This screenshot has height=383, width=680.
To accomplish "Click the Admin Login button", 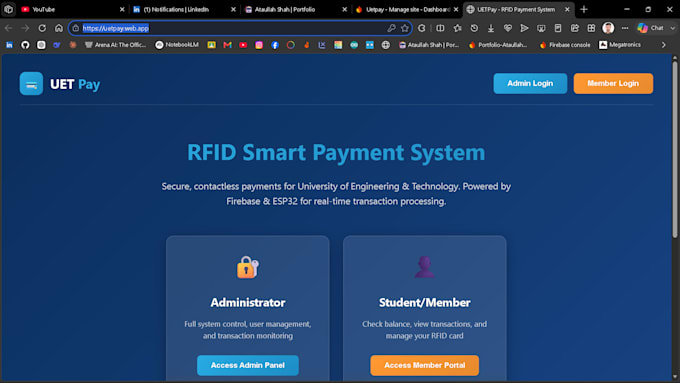I will click(530, 83).
